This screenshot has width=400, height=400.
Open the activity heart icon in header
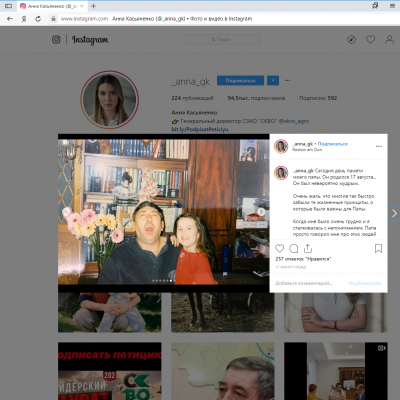[x=370, y=40]
